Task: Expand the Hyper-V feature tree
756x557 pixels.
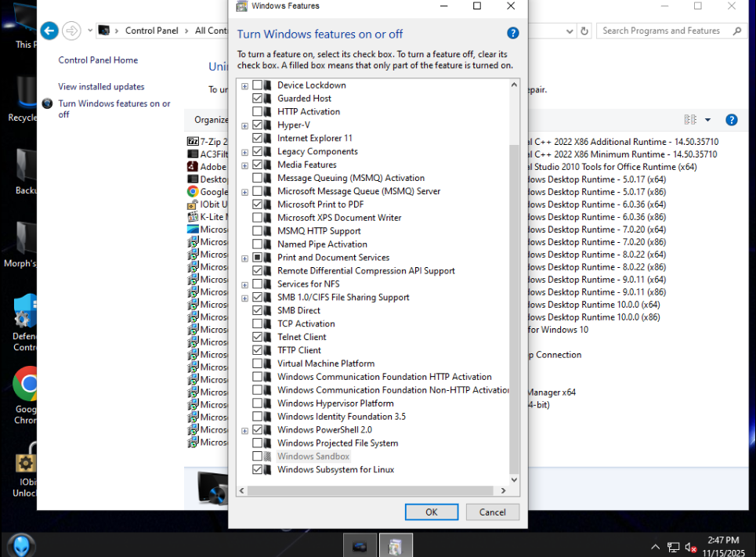Action: [245, 125]
